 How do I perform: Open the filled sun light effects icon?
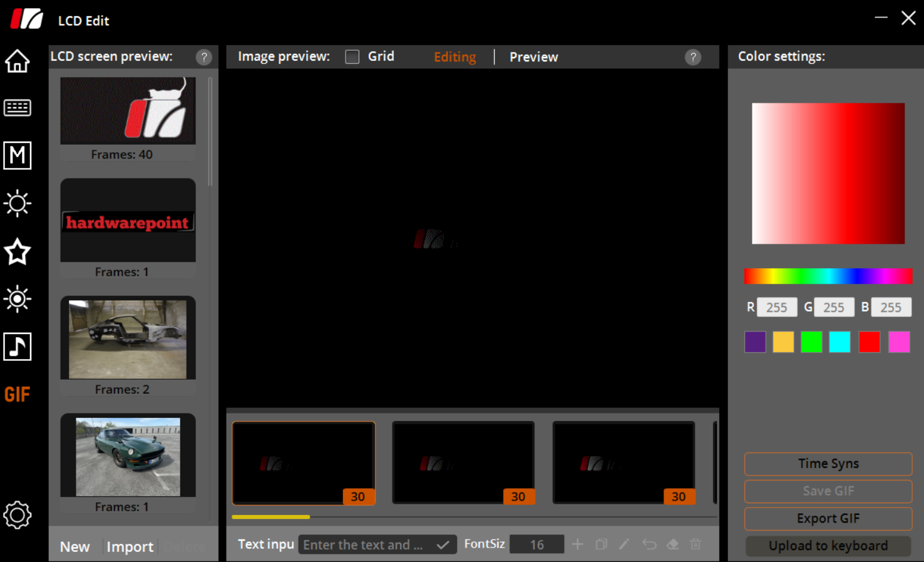17,299
